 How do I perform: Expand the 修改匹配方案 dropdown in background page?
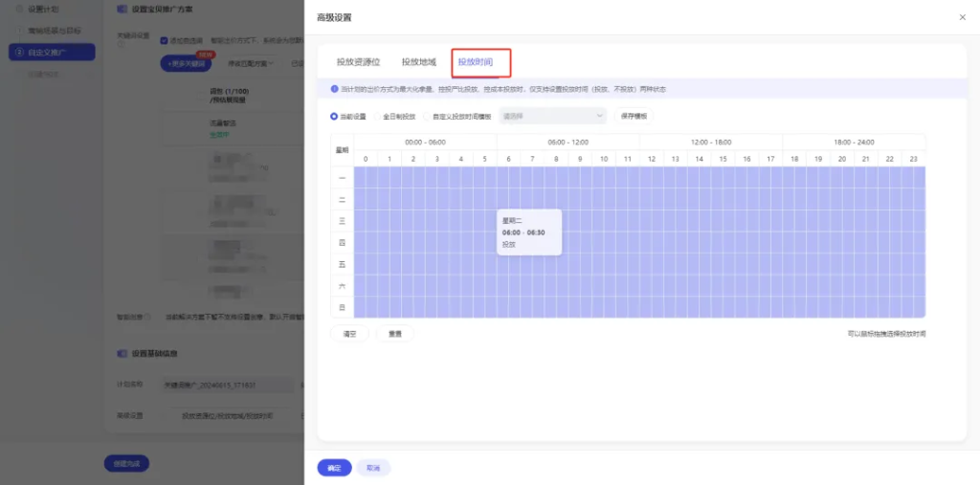tap(251, 63)
